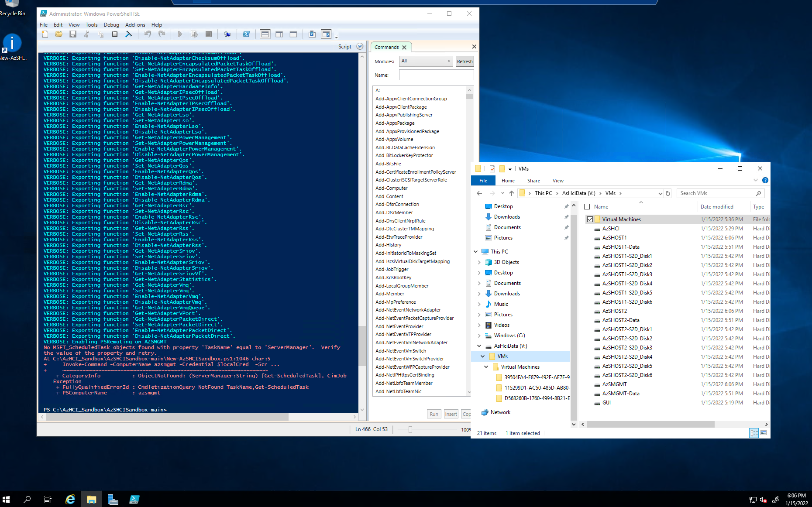The image size is (812, 507).
Task: Switch to the Share tab in Explorer
Action: (533, 180)
